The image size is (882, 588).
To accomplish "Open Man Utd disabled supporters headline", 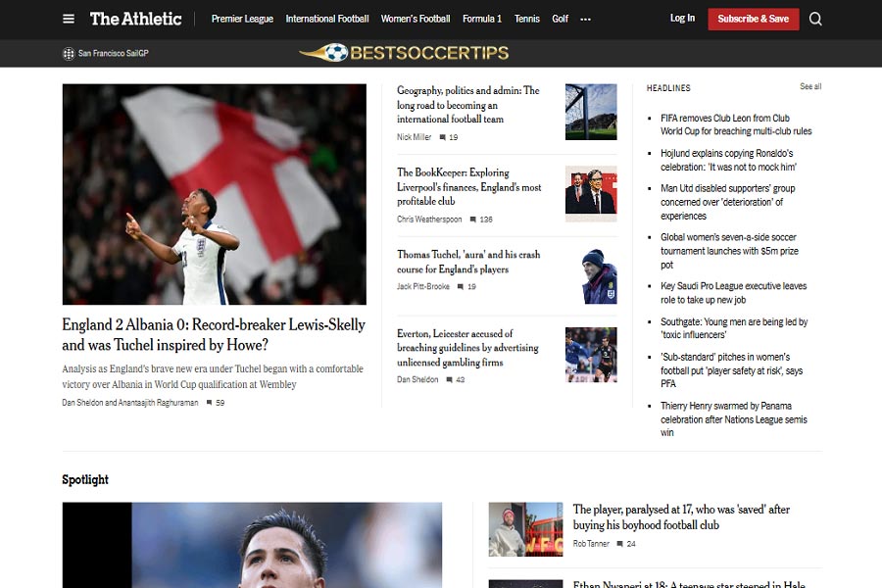I will click(728, 202).
